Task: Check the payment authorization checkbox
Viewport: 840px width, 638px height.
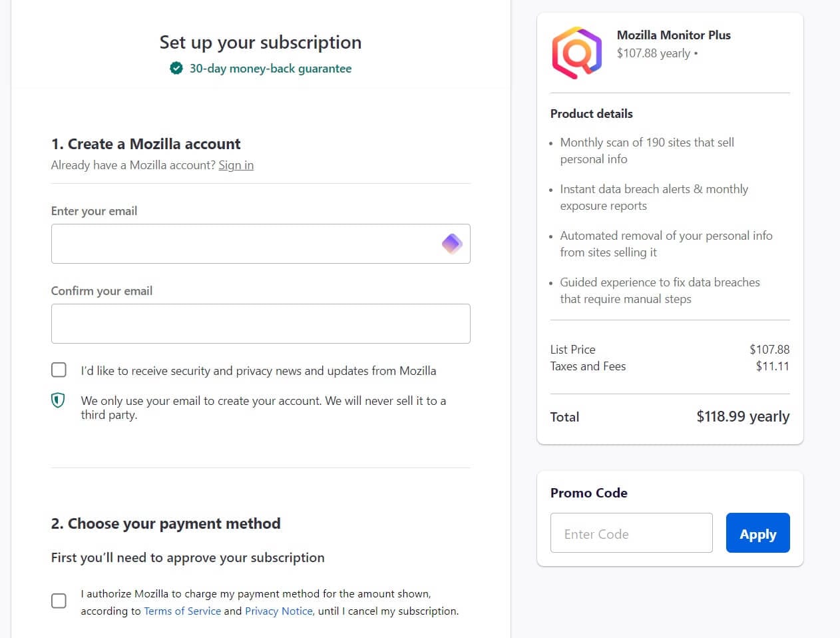Action: pos(59,601)
